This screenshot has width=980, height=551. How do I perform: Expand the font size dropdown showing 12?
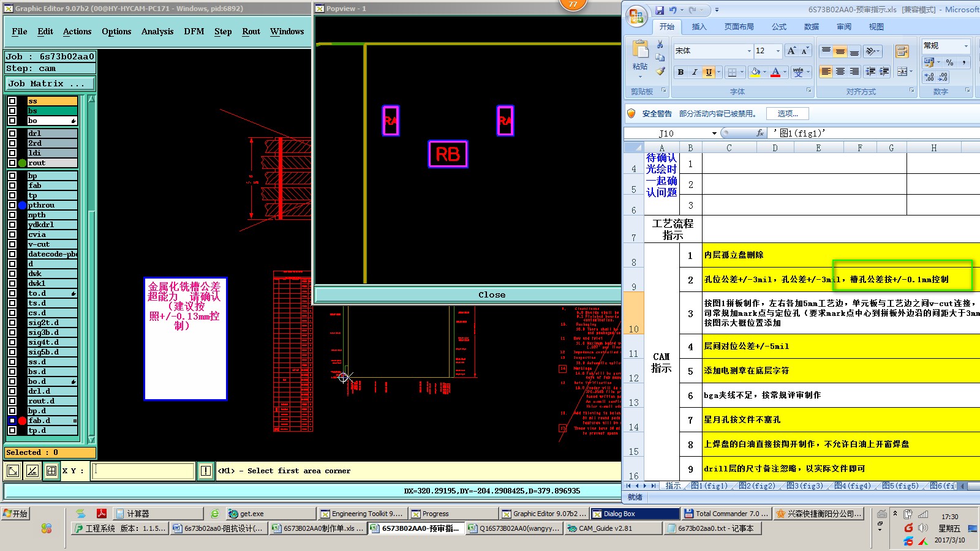778,51
